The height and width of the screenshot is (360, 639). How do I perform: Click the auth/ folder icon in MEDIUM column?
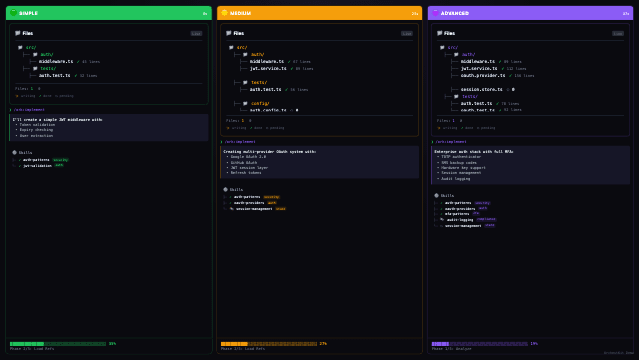pyautogui.click(x=245, y=54)
